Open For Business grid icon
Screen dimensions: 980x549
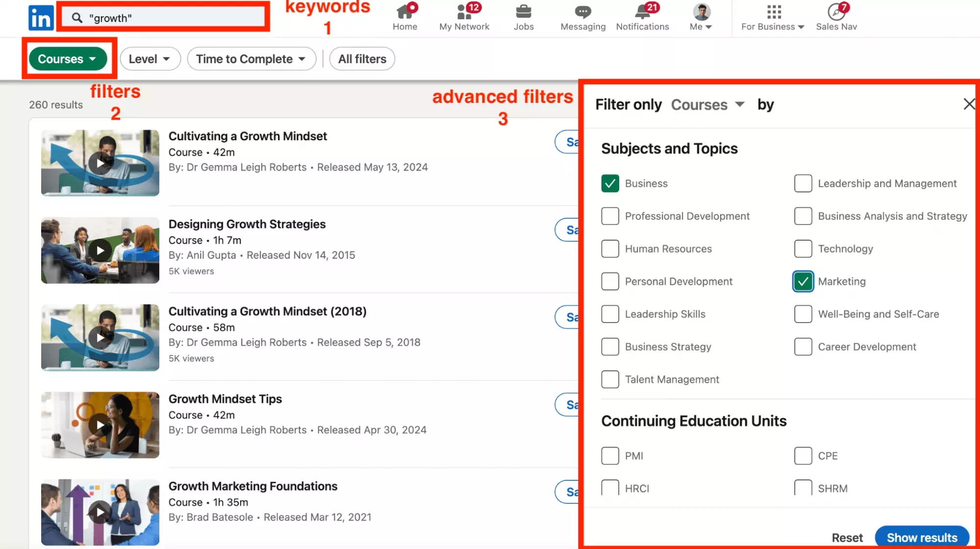pyautogui.click(x=774, y=12)
